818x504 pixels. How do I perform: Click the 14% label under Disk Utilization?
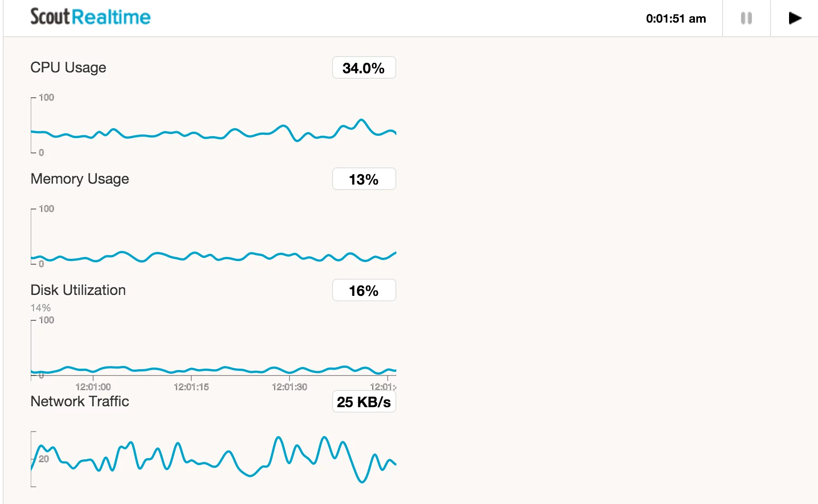41,308
